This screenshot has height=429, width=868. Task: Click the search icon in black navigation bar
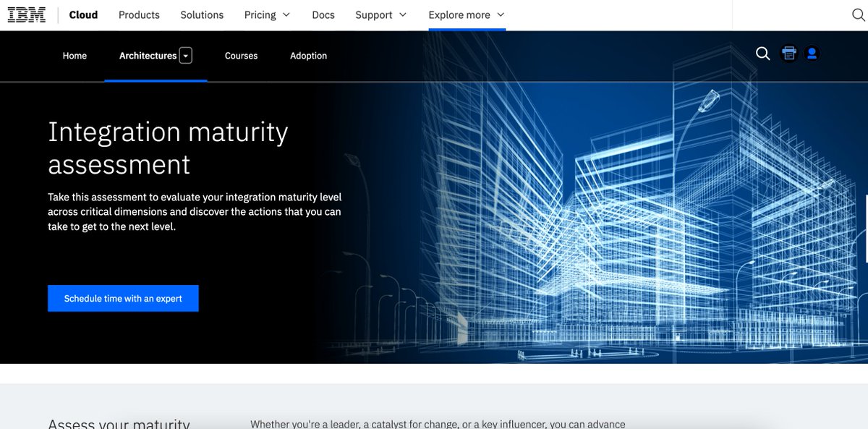coord(762,54)
